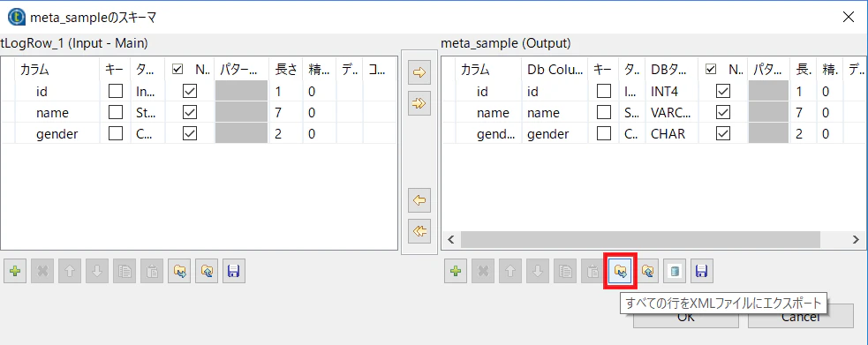Screen dimensions: 868x345
Task: Click Db Column 'name' cell in output table
Action: pos(555,113)
